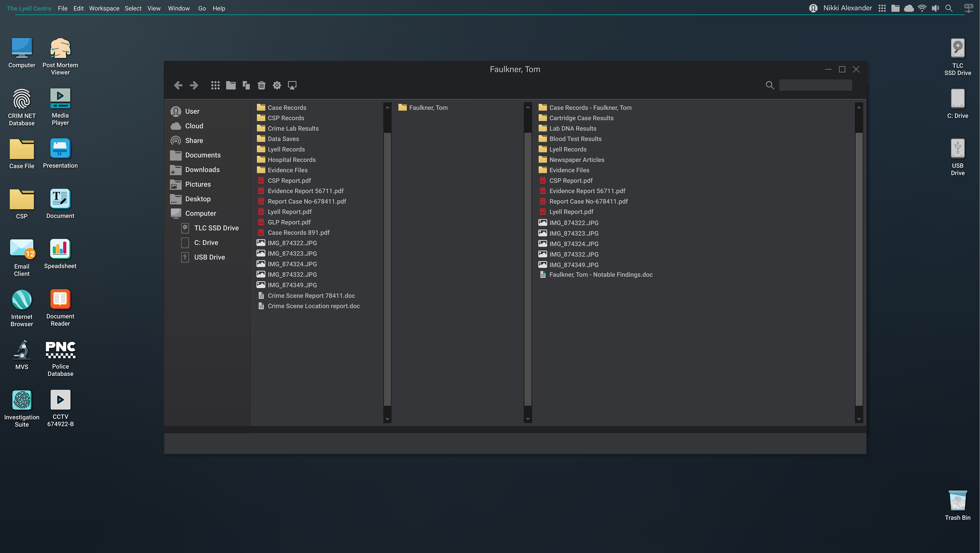Select Documents in the sidebar
The height and width of the screenshot is (553, 980).
[x=195, y=155]
